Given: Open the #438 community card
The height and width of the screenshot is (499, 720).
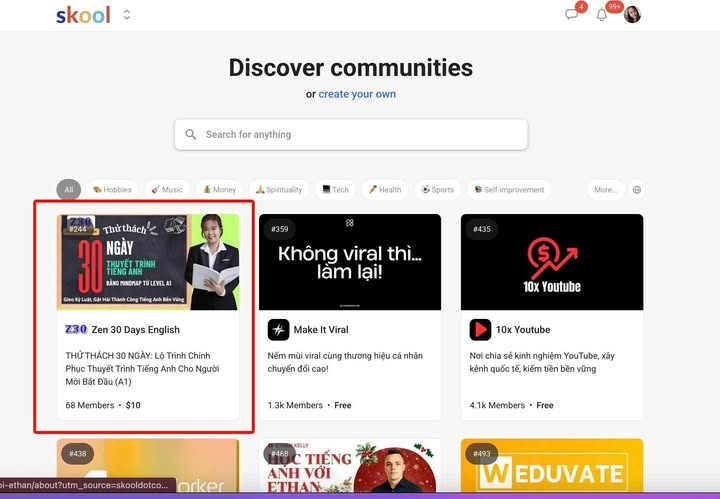Looking at the screenshot, I should click(x=148, y=465).
